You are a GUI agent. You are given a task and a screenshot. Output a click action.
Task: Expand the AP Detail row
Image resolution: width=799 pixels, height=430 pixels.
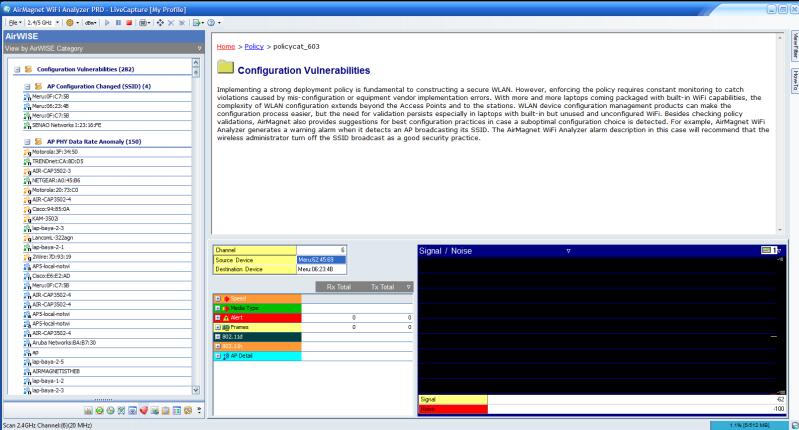(x=218, y=356)
